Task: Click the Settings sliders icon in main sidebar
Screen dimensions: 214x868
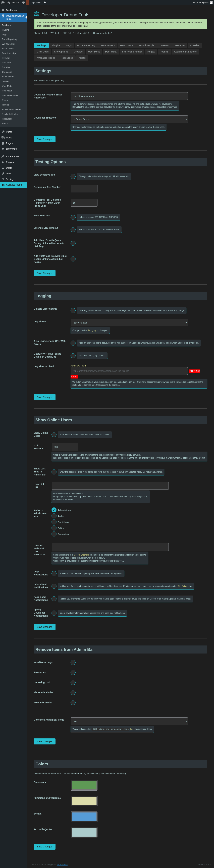Action: tap(3, 179)
